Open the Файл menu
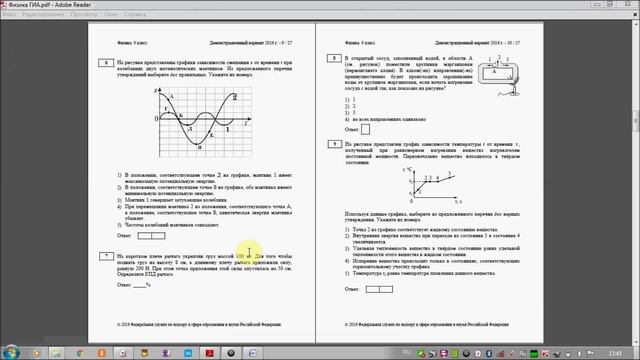The height and width of the screenshot is (360, 640). [9, 14]
